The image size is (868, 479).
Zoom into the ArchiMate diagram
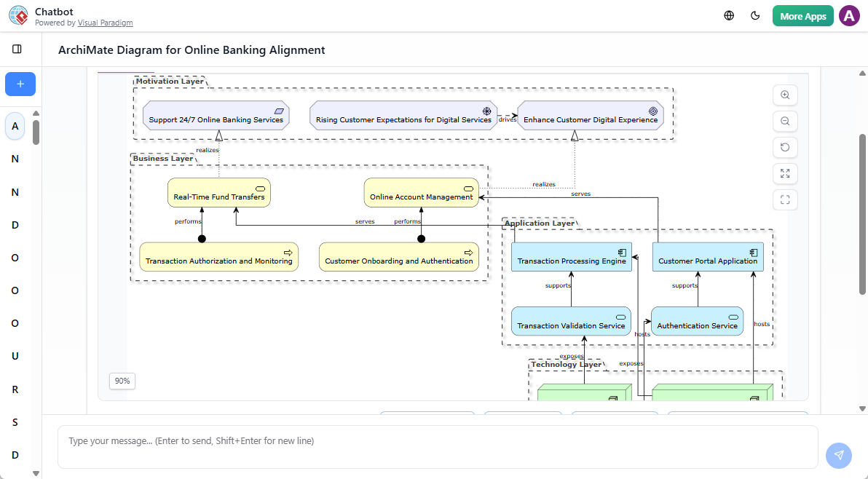784,95
